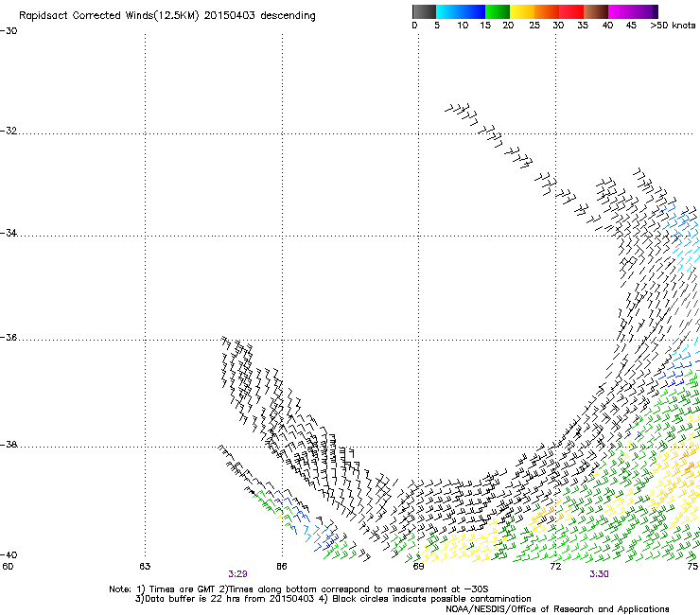Image resolution: width=700 pixels, height=615 pixels.
Task: Click the '63' longitude axis label
Action: tap(145, 567)
